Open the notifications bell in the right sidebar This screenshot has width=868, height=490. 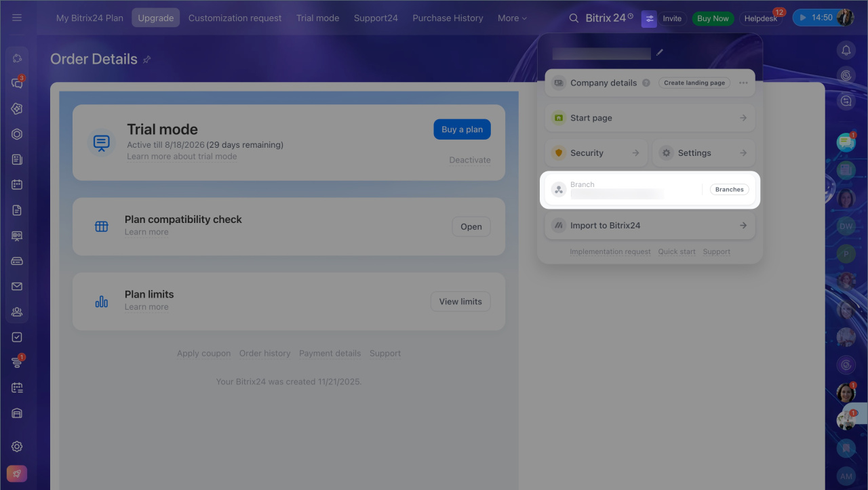tap(846, 50)
